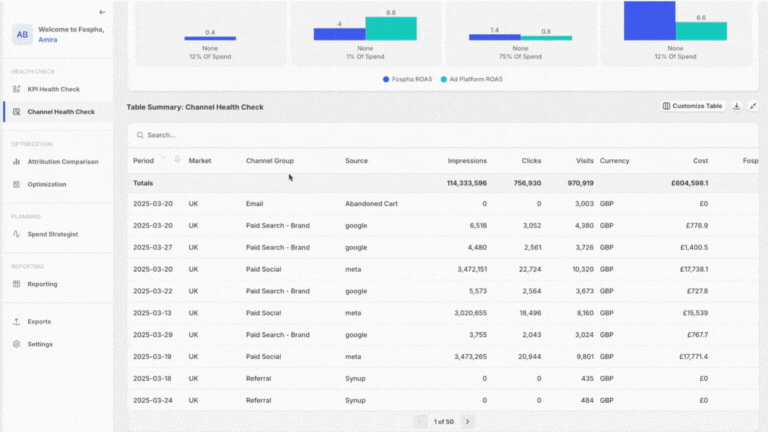
Task: Click Synup source in 2025-03-18 row
Action: (355, 379)
